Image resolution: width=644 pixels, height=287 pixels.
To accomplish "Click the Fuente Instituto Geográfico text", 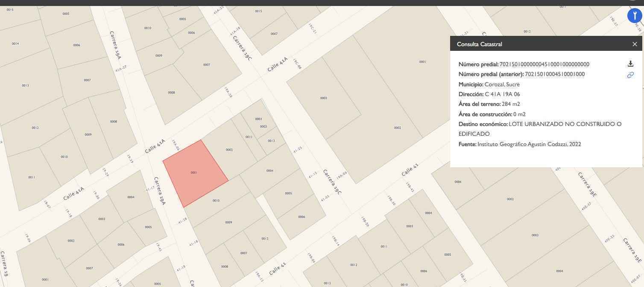I will [529, 144].
